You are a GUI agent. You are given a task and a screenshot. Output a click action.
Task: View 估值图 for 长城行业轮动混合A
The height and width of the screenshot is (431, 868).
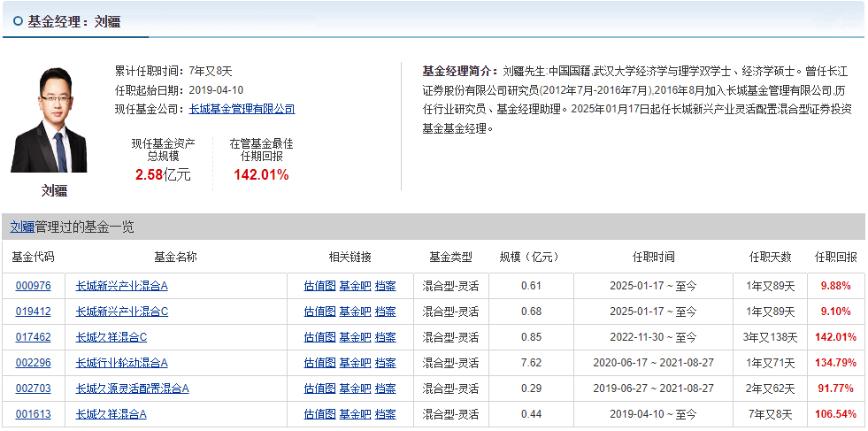pos(320,363)
